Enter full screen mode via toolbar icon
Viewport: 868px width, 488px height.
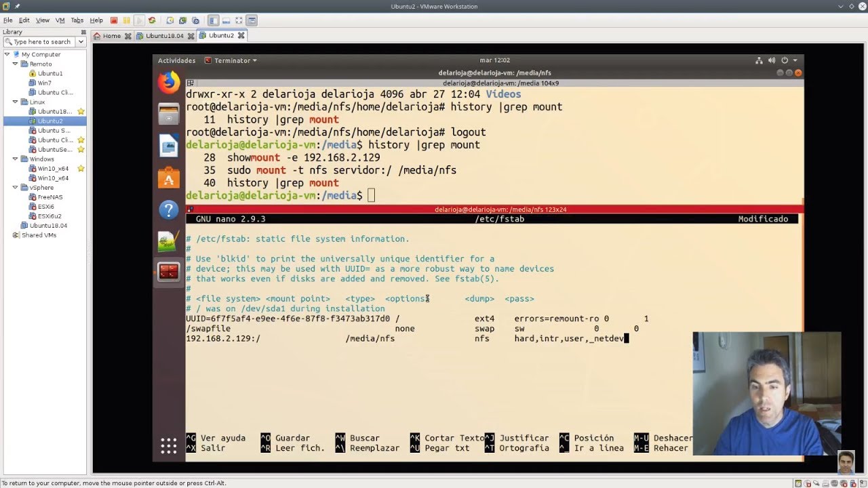pos(239,20)
